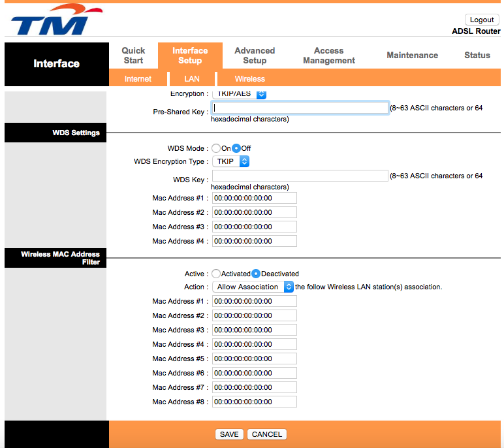This screenshot has height=448, width=504.
Task: Switch to the LAN sub-tab
Action: (192, 79)
